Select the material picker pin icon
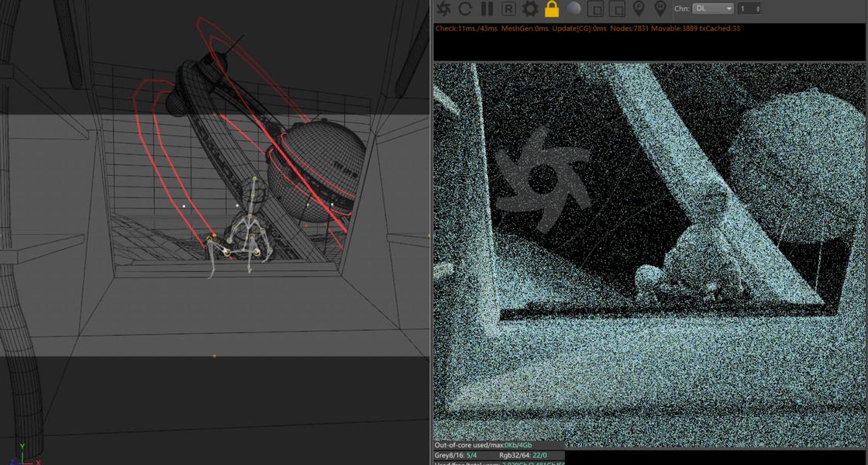 click(x=660, y=9)
